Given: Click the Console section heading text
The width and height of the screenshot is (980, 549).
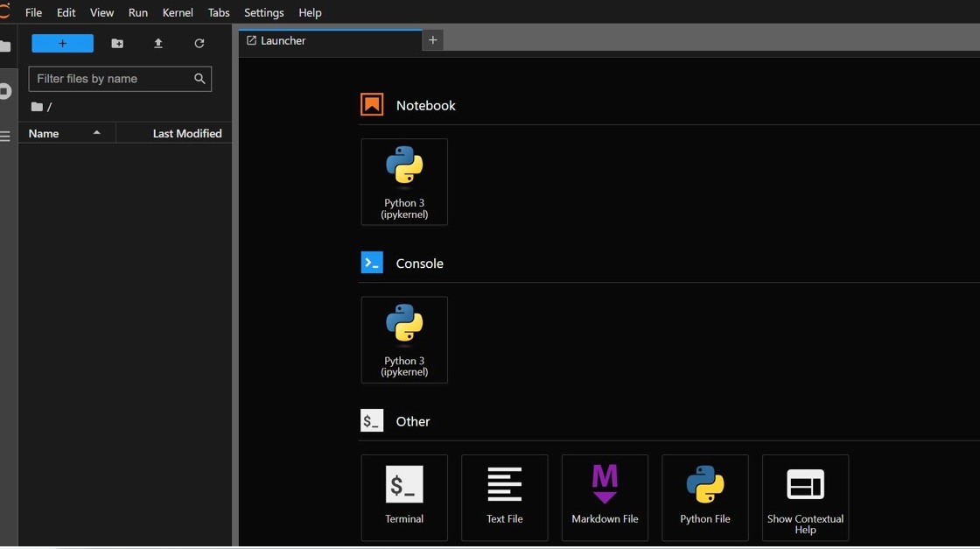Looking at the screenshot, I should (x=419, y=264).
